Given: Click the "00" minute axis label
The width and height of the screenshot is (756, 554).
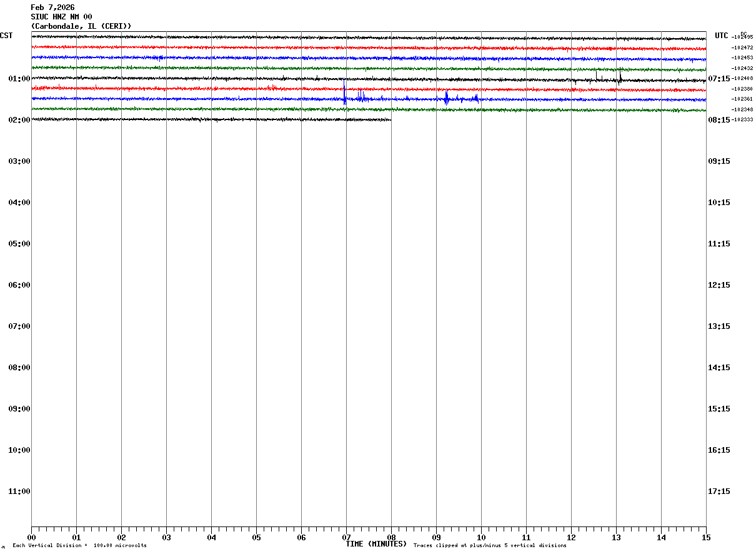Looking at the screenshot, I should click(x=31, y=537).
